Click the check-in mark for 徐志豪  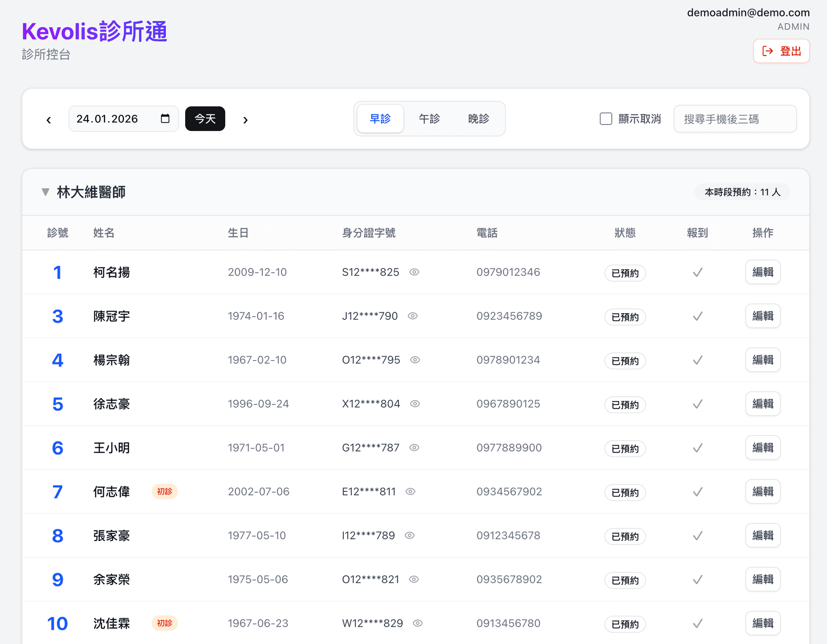697,404
